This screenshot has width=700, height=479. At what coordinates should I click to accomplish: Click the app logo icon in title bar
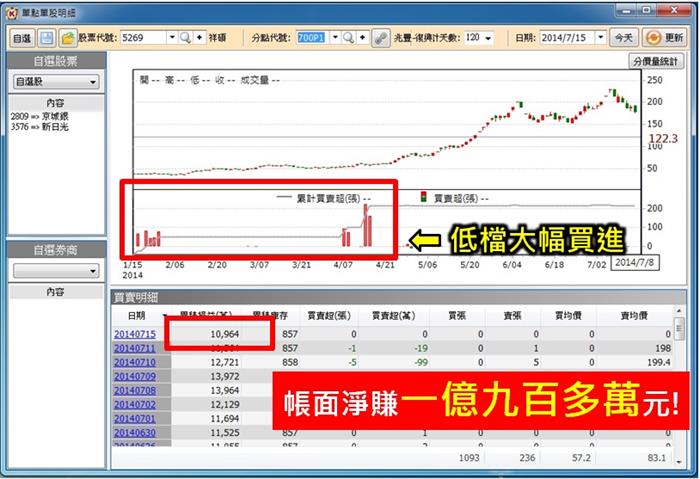point(12,13)
